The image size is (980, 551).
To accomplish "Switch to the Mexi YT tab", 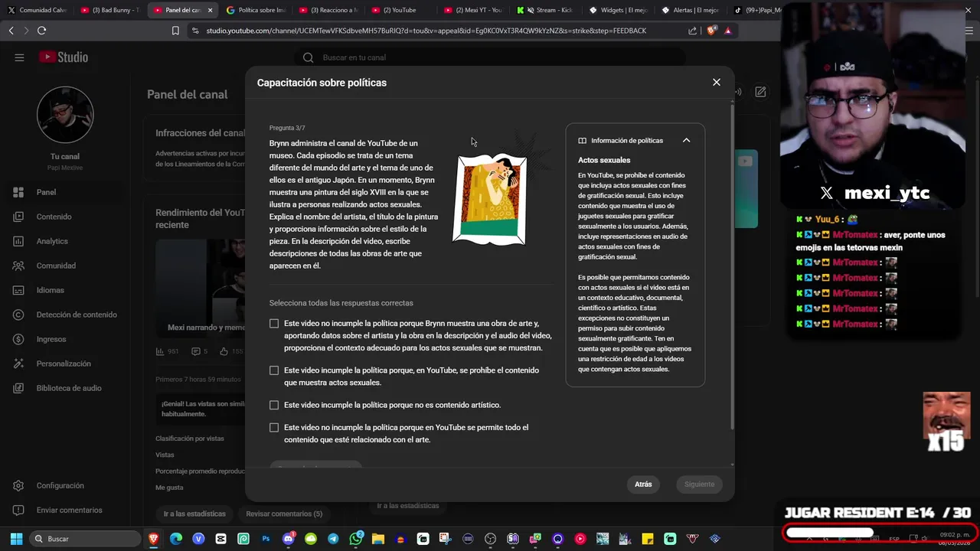I will [473, 10].
